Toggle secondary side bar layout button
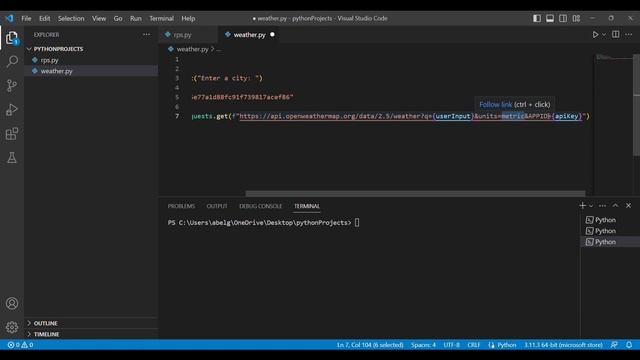Image resolution: width=640 pixels, height=360 pixels. [563, 18]
